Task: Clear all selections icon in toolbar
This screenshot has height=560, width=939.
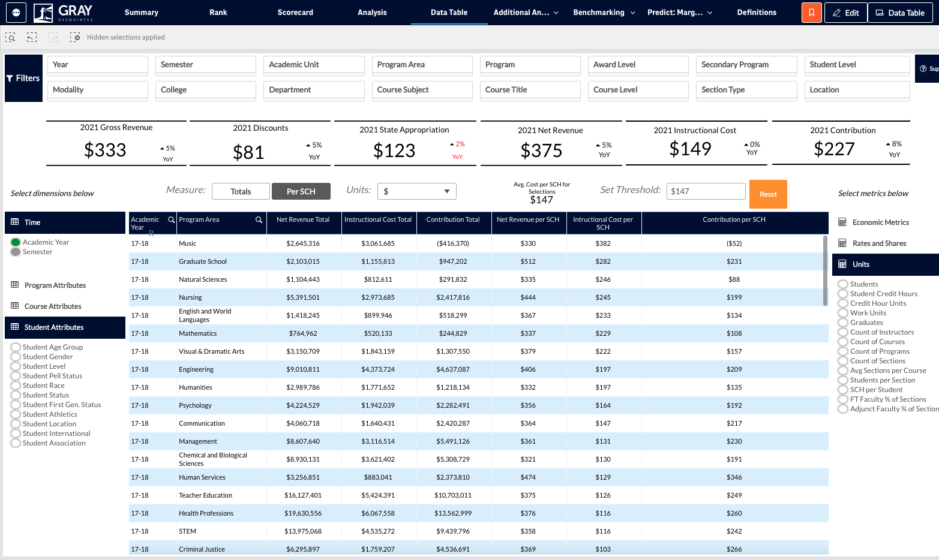Action: click(x=75, y=37)
